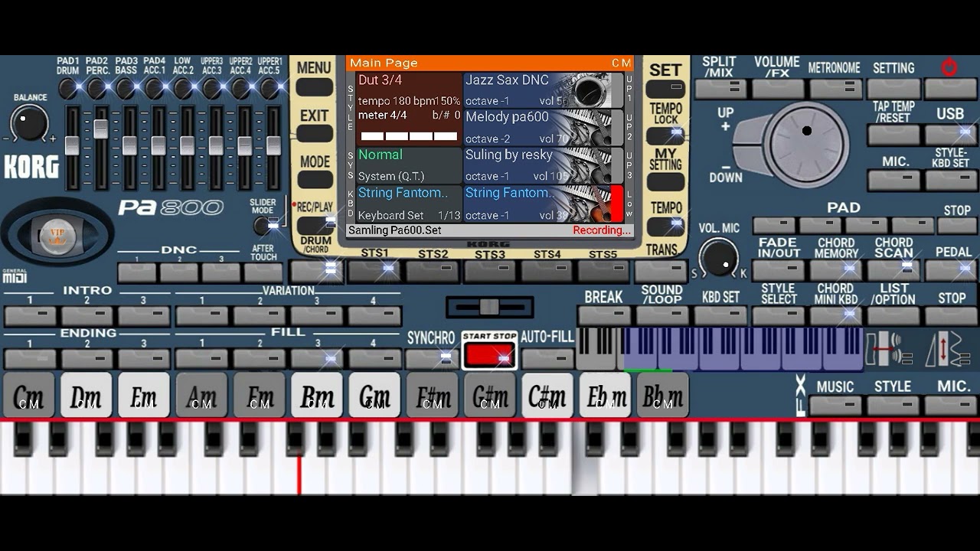Screen dimensions: 980x551
Task: Select the Suling by resky sound
Action: coord(542,165)
